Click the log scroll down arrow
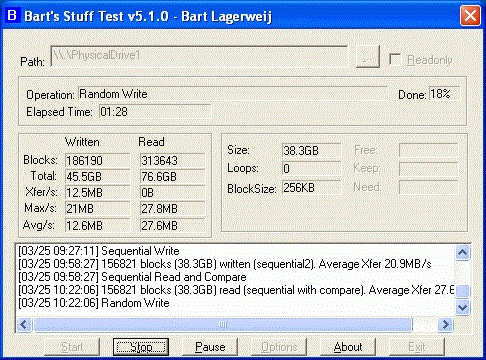This screenshot has width=486, height=360. [x=463, y=307]
